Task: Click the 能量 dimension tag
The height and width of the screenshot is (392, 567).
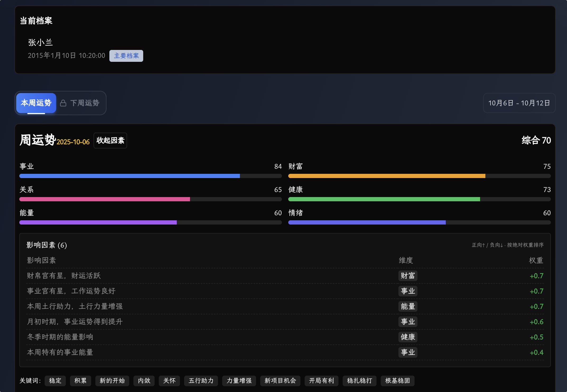Action: pos(408,306)
